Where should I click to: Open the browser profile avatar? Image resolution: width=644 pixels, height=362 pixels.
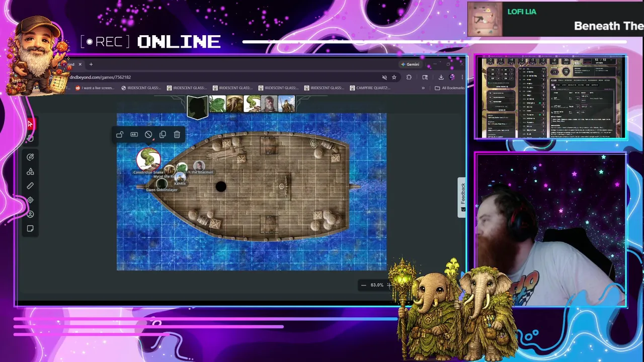pyautogui.click(x=452, y=77)
